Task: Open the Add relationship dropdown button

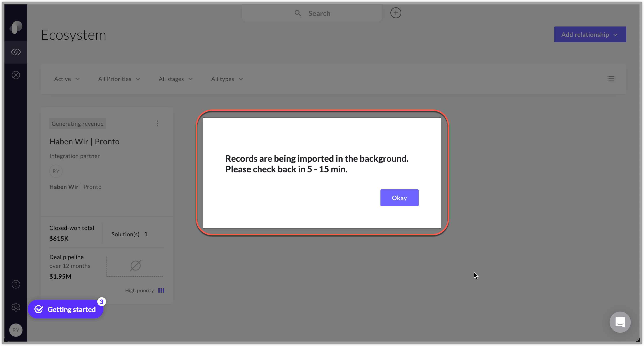Action: coord(590,34)
